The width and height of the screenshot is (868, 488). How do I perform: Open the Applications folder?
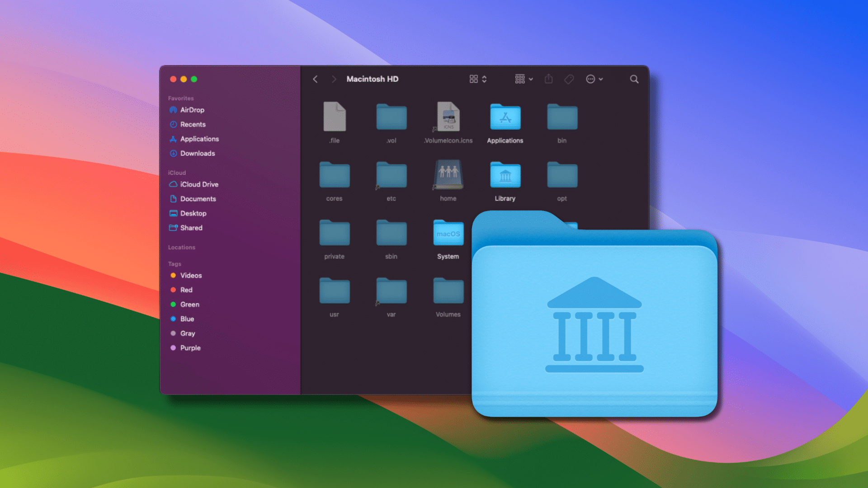point(505,117)
